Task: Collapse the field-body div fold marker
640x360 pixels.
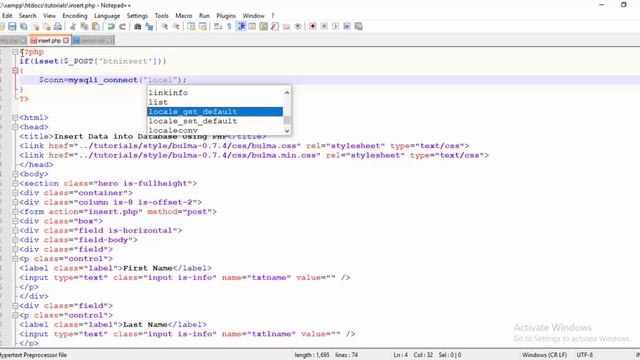Action: click(15, 240)
